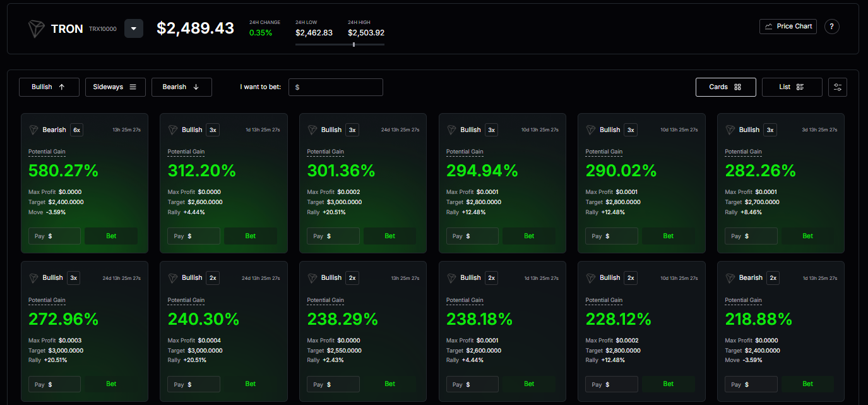This screenshot has height=405, width=868.
Task: Click the 3x badge on the 282.26% card
Action: (x=770, y=130)
